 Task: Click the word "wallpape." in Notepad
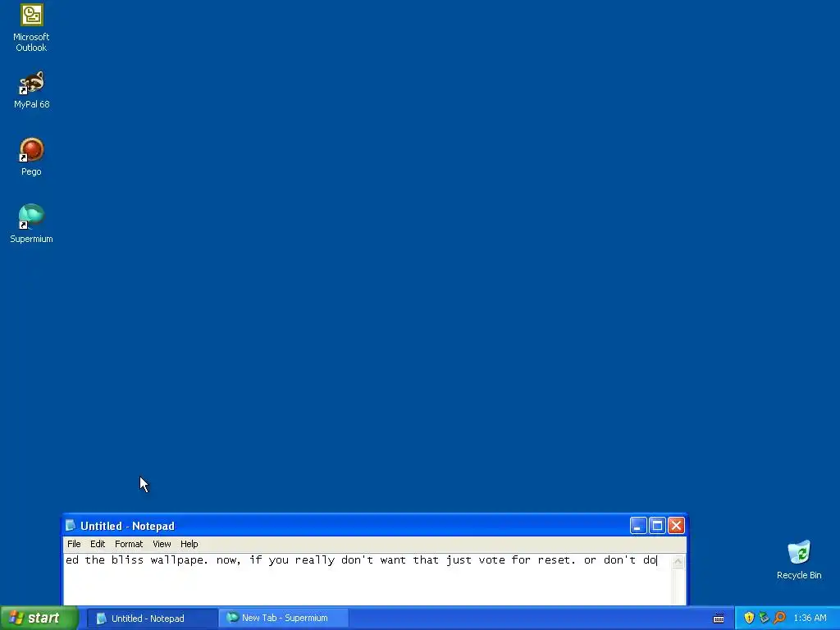pos(179,560)
